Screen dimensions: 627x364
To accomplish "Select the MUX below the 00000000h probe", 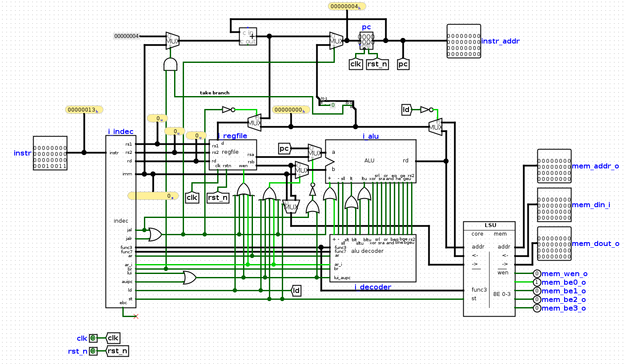I will [x=254, y=123].
